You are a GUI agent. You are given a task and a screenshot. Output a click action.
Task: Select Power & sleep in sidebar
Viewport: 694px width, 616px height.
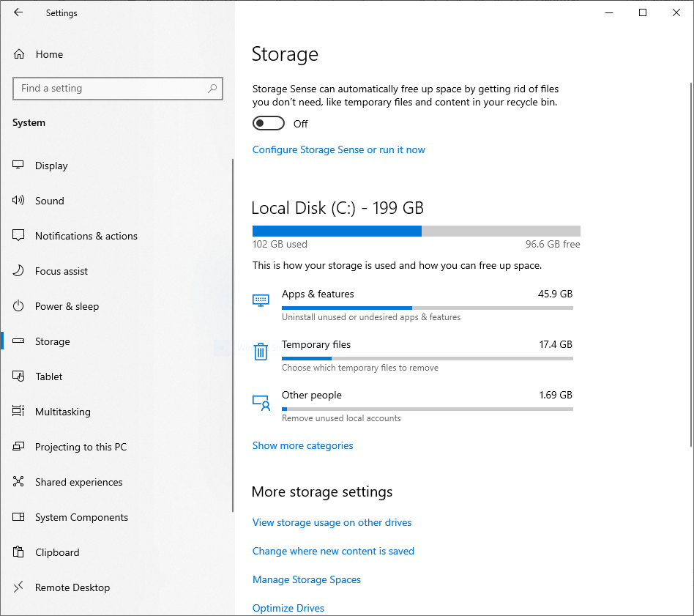pos(67,306)
